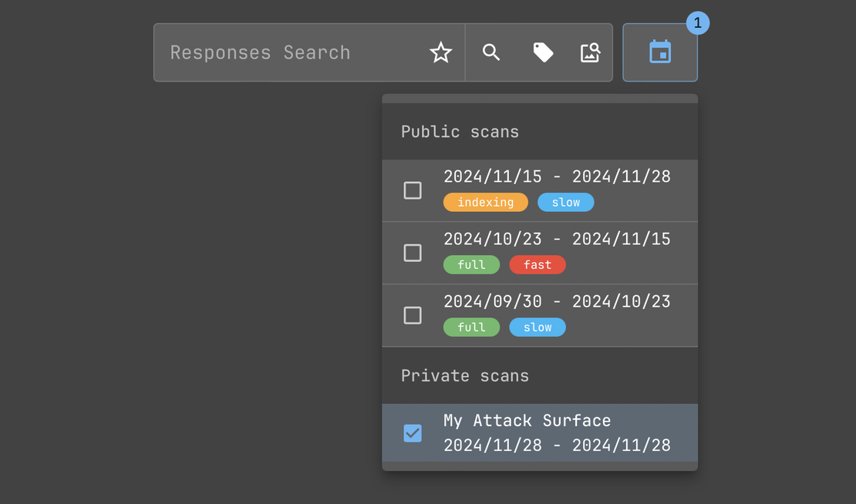856x504 pixels.
Task: Click the badge showing 1 on calendar
Action: [x=697, y=23]
